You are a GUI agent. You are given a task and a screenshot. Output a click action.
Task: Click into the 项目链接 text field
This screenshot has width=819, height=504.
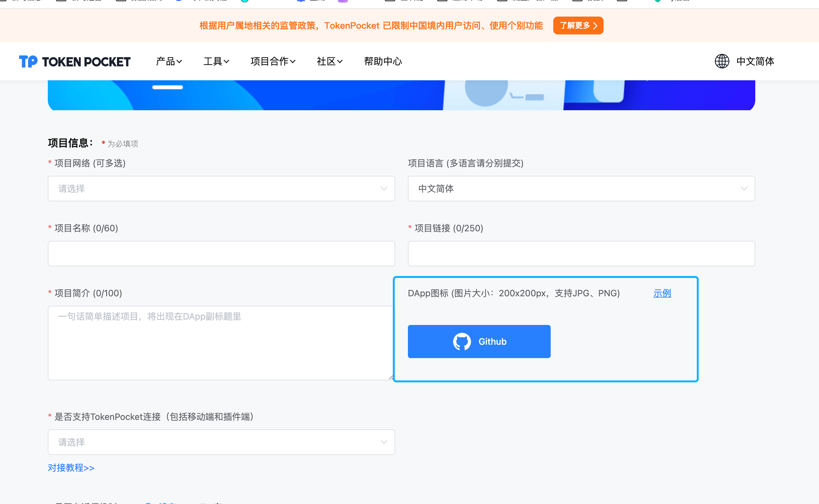[x=581, y=254]
